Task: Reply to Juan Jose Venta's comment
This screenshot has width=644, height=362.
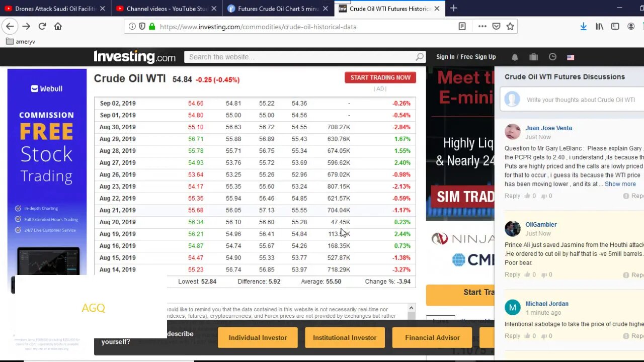Action: [x=512, y=196]
